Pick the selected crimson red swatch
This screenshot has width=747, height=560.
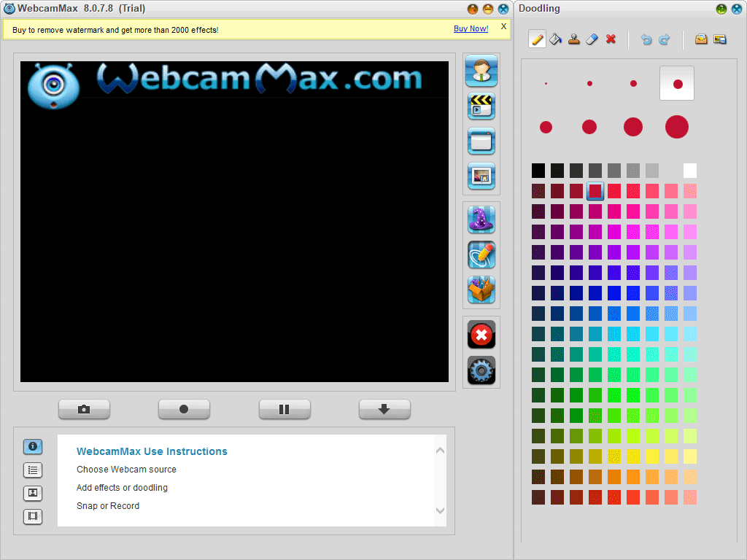pyautogui.click(x=595, y=191)
